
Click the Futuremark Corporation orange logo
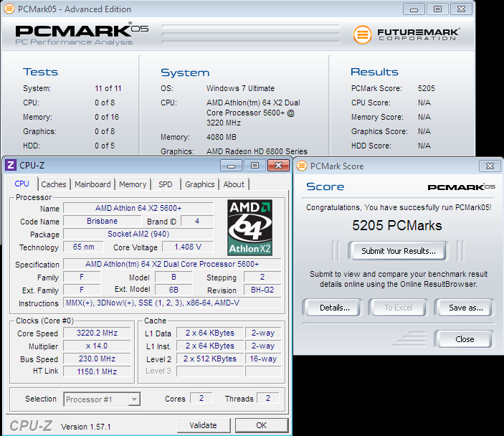click(x=362, y=34)
